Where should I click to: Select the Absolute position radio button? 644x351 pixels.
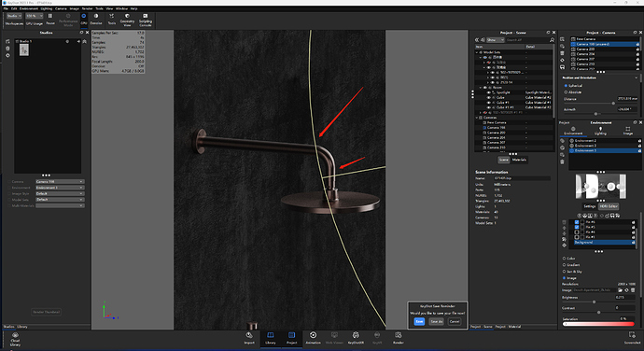pyautogui.click(x=566, y=92)
